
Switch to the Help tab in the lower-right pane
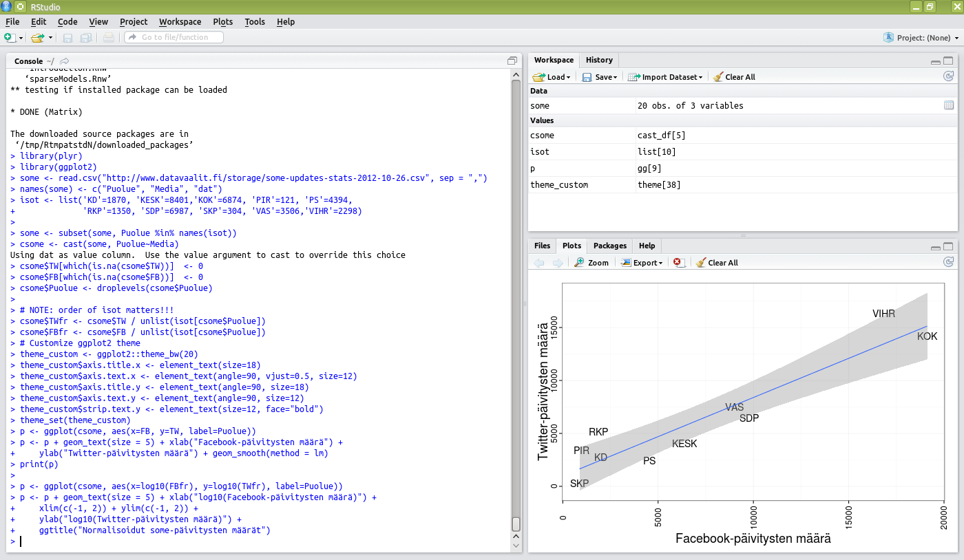point(647,246)
